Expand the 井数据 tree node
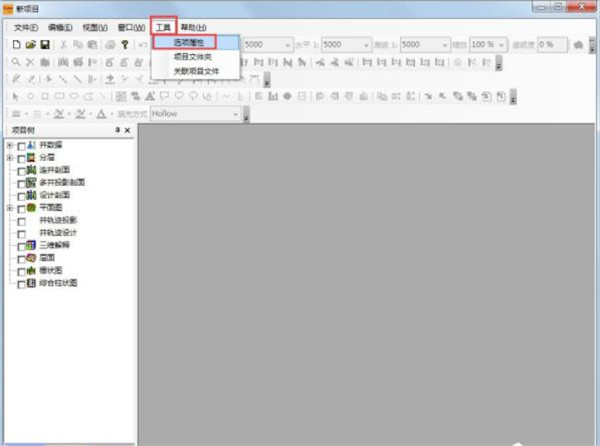The width and height of the screenshot is (600, 446). click(x=10, y=145)
